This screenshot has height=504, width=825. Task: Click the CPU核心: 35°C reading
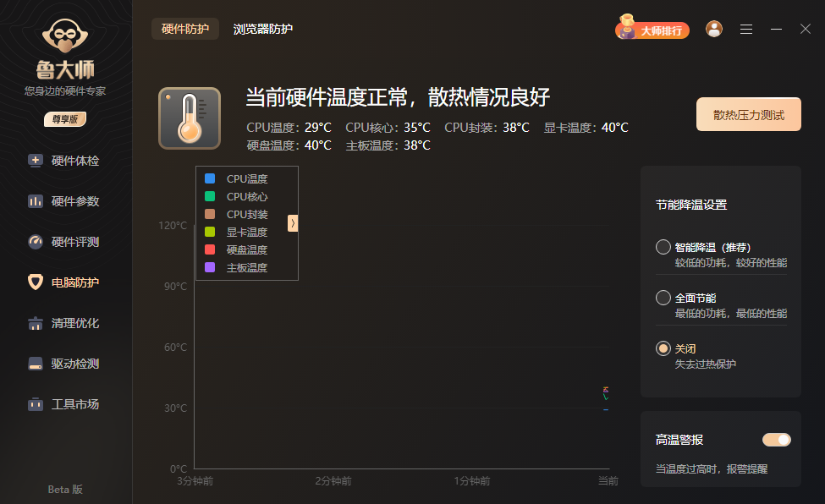[388, 128]
